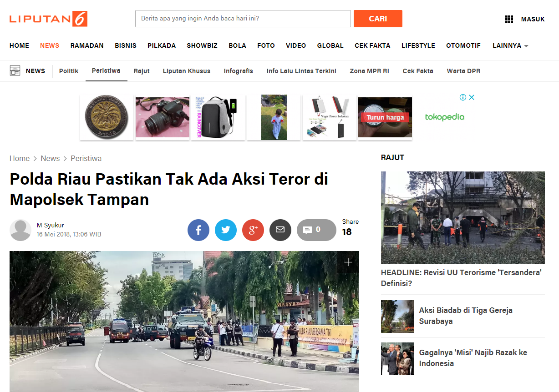The height and width of the screenshot is (392, 559).
Task: Share article on Facebook
Action: pyautogui.click(x=198, y=230)
